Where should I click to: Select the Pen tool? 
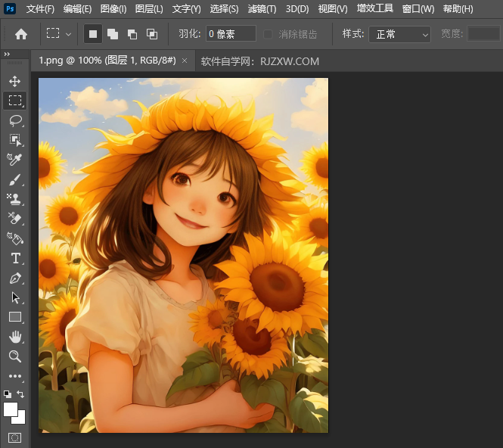15,278
